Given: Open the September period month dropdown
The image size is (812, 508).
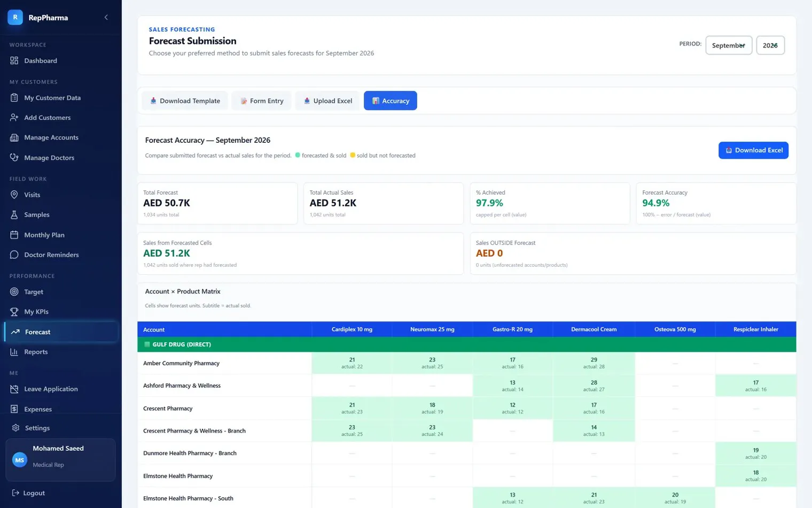Looking at the screenshot, I should click(x=729, y=45).
